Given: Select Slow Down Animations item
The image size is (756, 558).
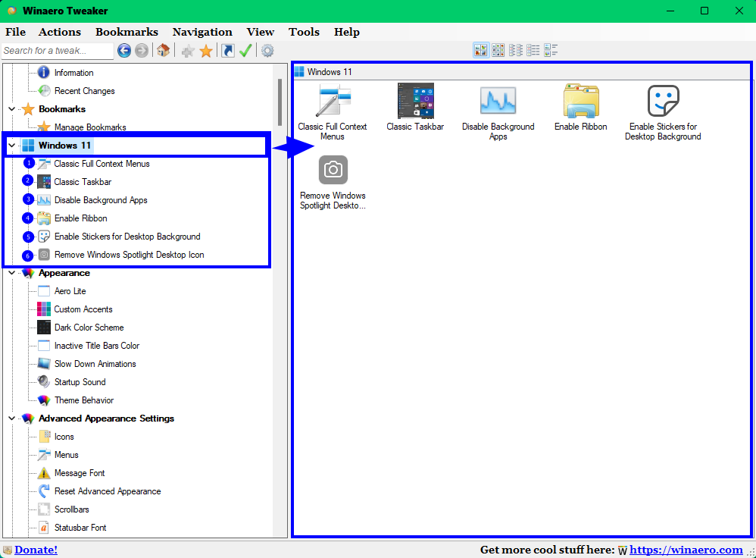Looking at the screenshot, I should click(x=95, y=364).
